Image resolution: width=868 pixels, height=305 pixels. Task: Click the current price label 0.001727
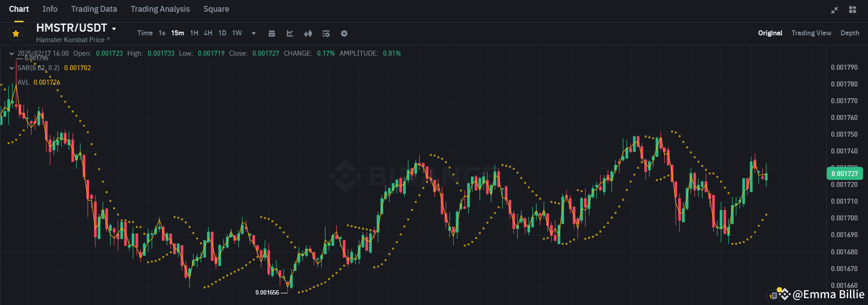(x=845, y=173)
